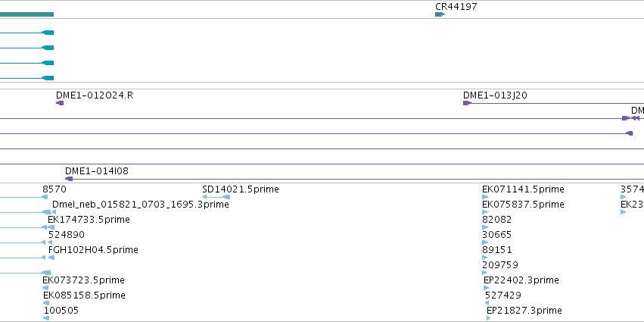This screenshot has width=644, height=322.
Task: Select the EK075837.5prime label
Action: pos(523,205)
